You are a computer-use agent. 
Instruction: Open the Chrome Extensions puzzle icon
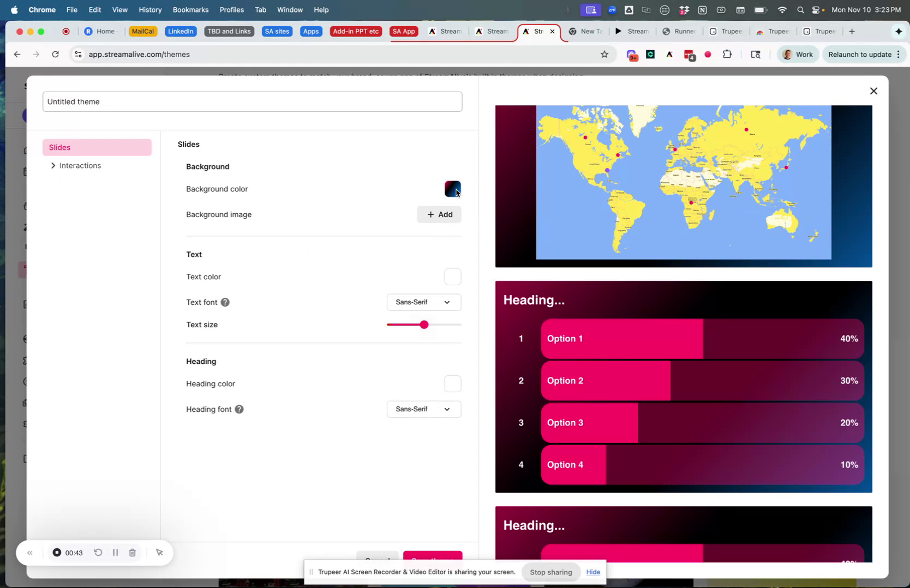point(727,54)
